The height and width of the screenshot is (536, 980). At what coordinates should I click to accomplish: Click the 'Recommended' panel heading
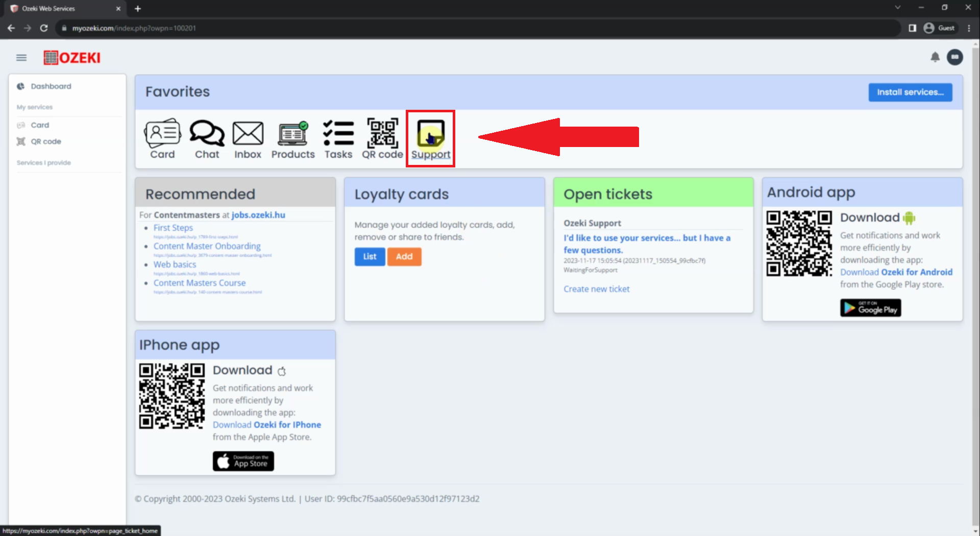tap(200, 194)
